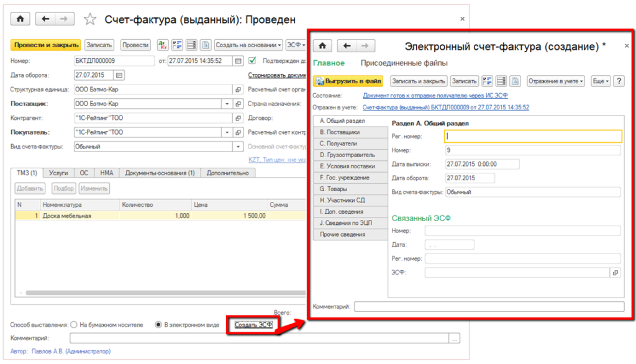Open 'Создать на основании' dropdown menu
Image resolution: width=636 pixels, height=364 pixels.
pos(248,45)
